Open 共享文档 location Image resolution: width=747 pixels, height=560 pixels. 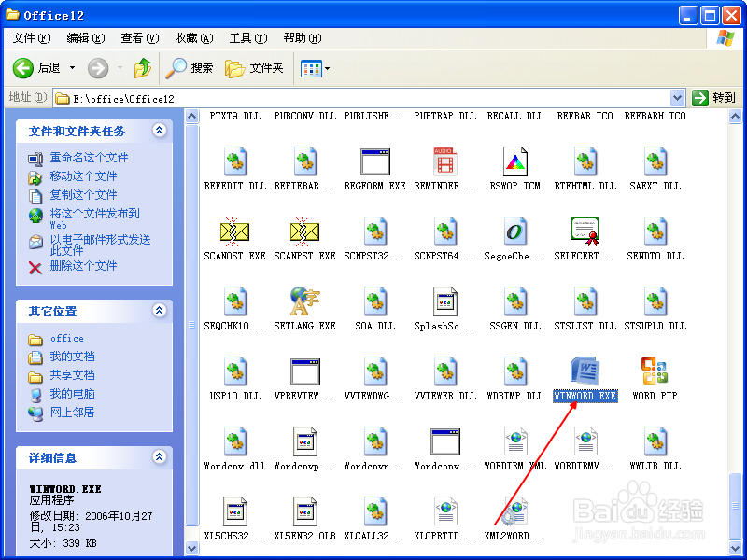click(73, 375)
